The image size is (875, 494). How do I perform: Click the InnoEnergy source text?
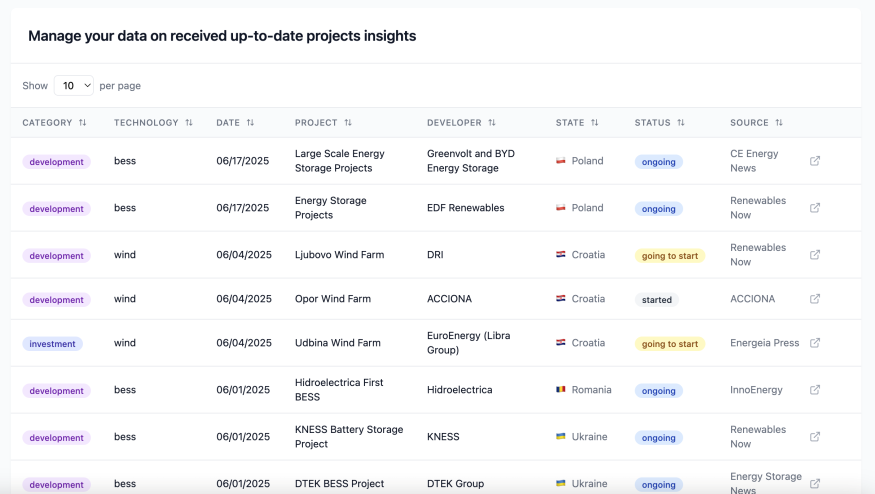click(756, 390)
